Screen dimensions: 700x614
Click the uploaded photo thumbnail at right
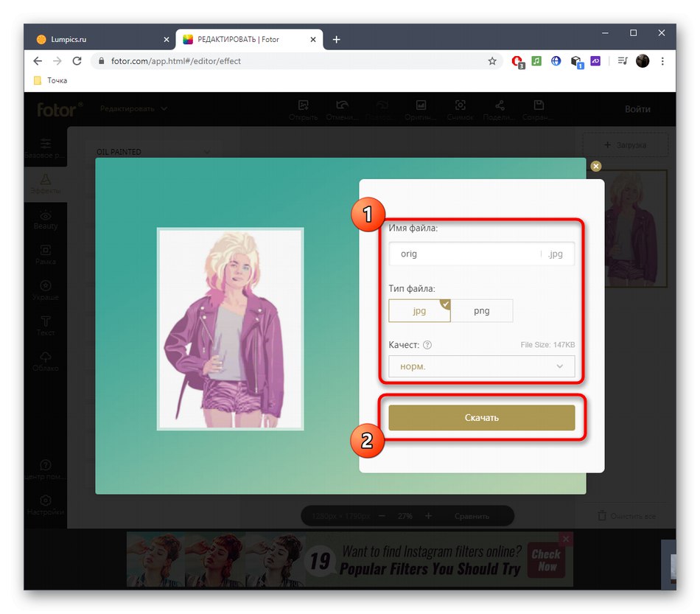point(636,228)
